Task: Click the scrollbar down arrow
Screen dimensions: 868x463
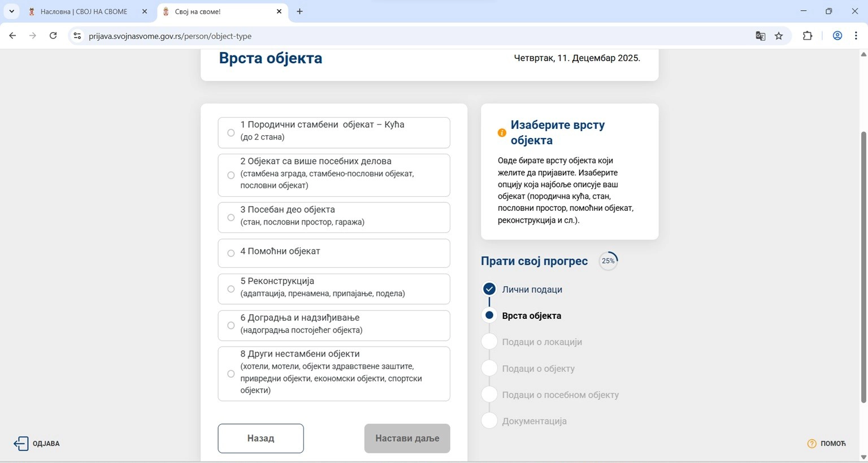Action: pyautogui.click(x=863, y=457)
